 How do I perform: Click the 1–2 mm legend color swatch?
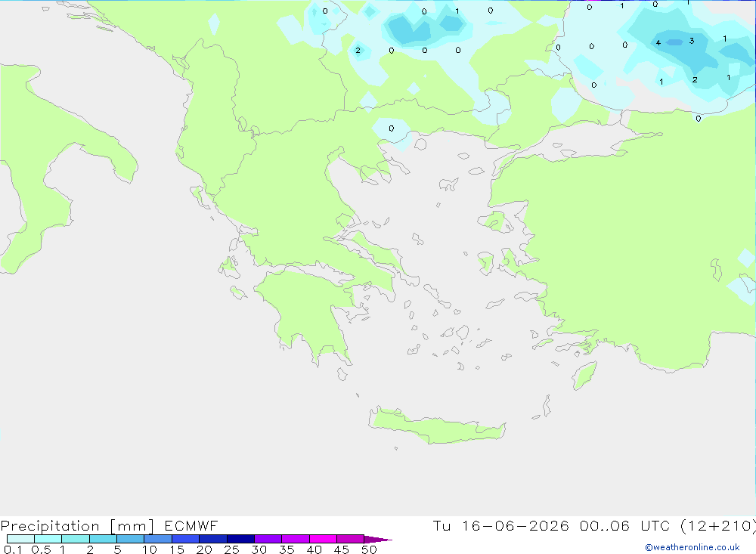[76, 539]
